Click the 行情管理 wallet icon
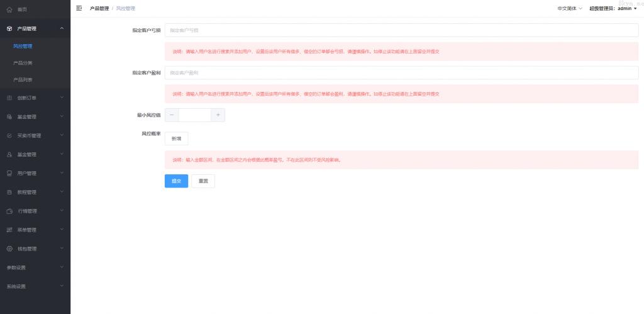644x314 pixels. pyautogui.click(x=9, y=211)
